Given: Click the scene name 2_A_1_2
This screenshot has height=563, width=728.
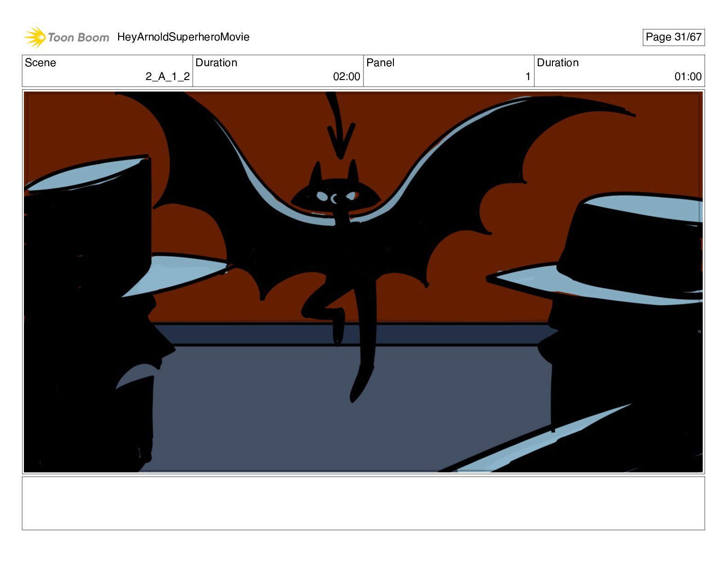Looking at the screenshot, I should tap(168, 76).
